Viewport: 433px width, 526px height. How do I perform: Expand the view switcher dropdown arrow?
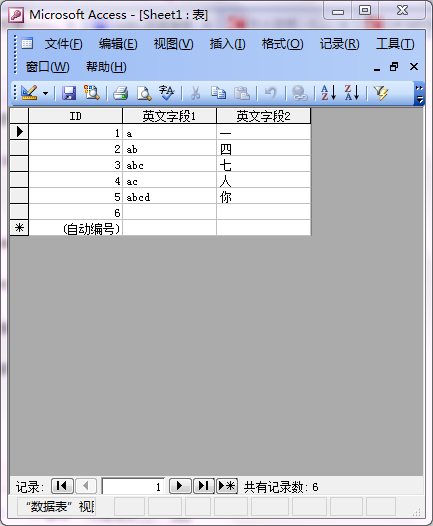coord(45,93)
